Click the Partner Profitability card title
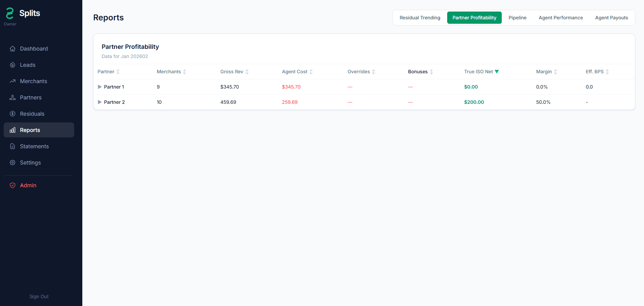Viewport: 644px width, 306px height. (x=130, y=47)
